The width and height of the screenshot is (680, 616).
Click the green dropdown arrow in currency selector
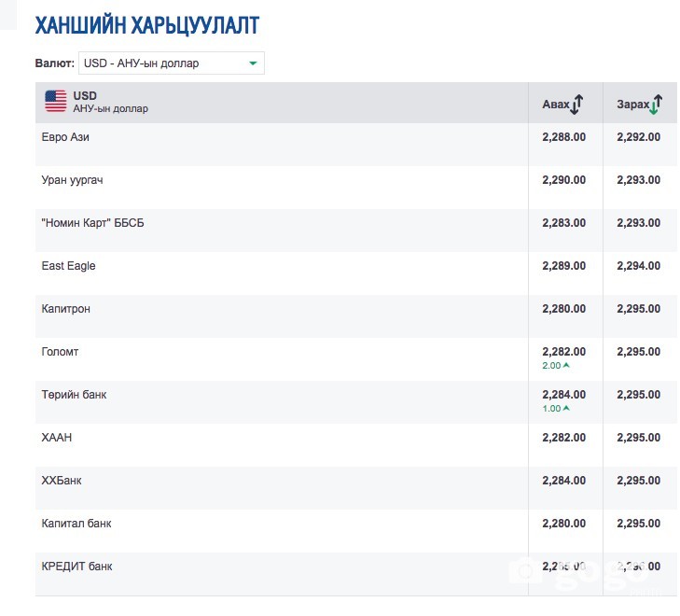[254, 63]
